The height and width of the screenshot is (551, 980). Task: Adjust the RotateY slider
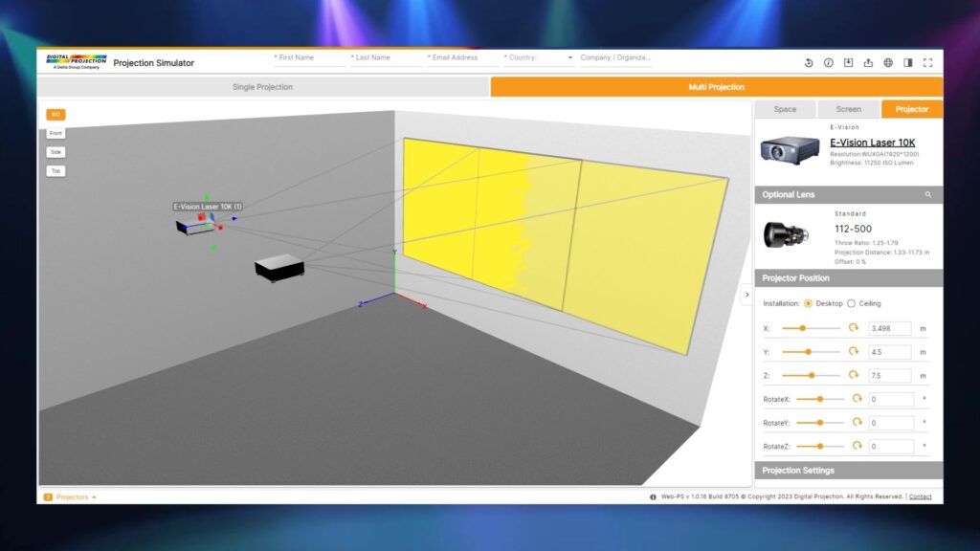click(820, 423)
